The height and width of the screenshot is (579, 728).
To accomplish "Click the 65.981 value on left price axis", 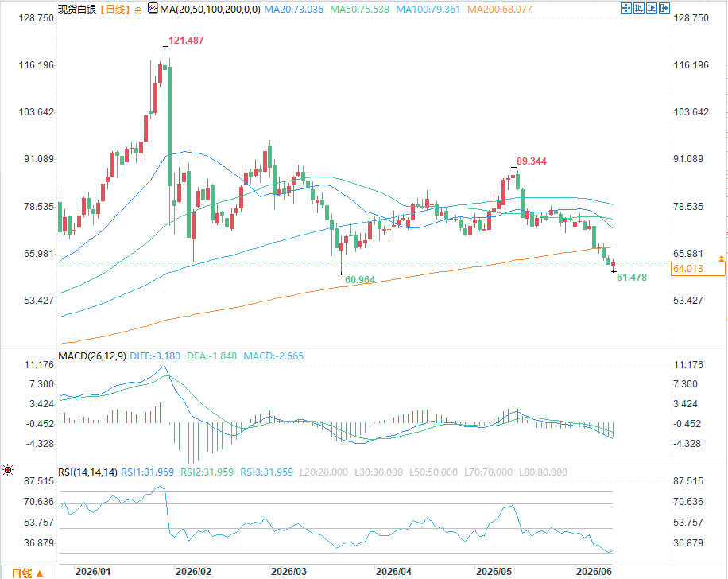I will click(x=39, y=254).
